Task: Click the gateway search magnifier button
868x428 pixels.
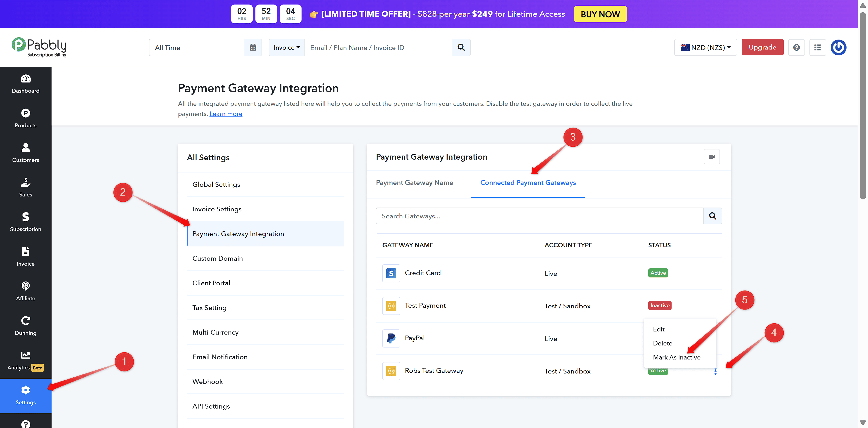Action: 713,216
